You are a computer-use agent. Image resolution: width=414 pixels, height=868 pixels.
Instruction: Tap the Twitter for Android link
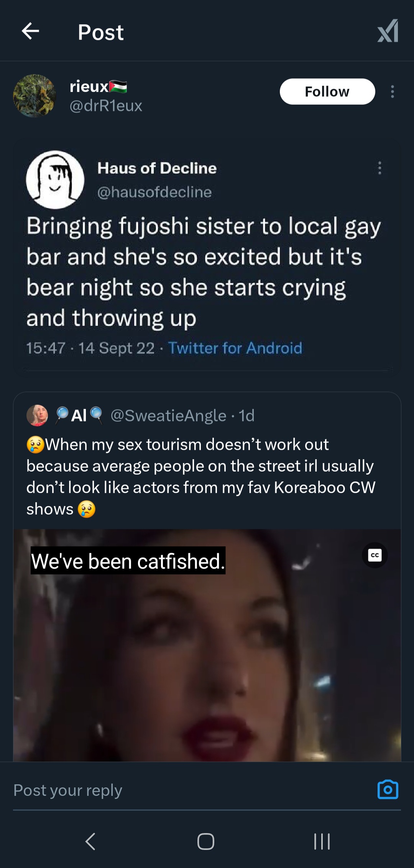tap(235, 348)
